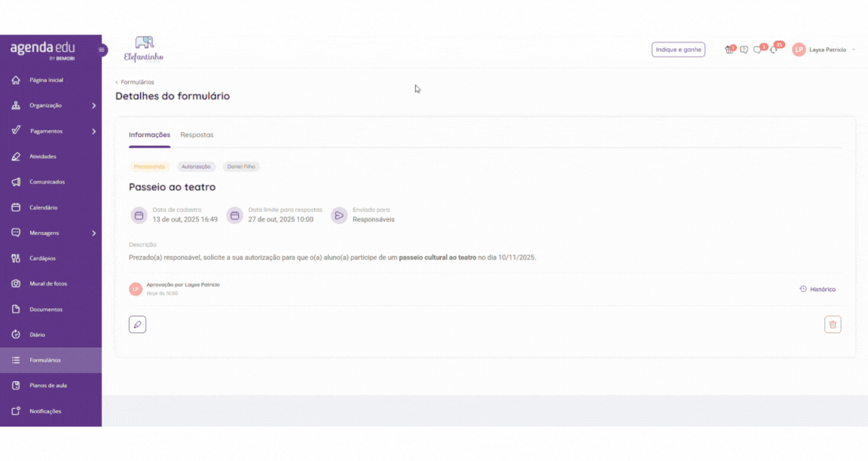Open Página Inicial menu item
The height and width of the screenshot is (461, 868).
pyautogui.click(x=51, y=81)
